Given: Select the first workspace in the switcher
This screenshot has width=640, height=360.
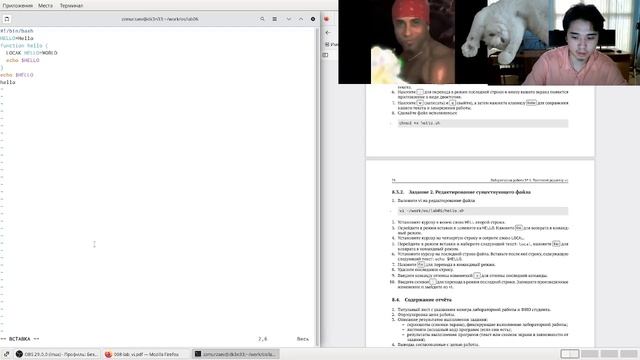Looking at the screenshot, I should pos(570,354).
